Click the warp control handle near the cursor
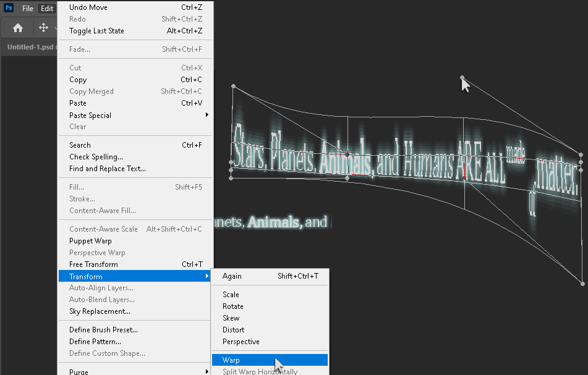Screen dimensions: 588x375 point(462,78)
